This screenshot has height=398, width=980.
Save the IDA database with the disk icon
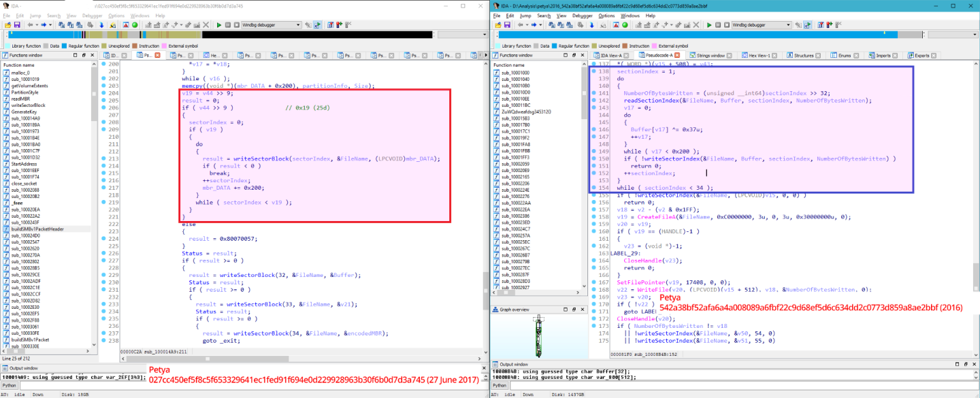tap(17, 25)
